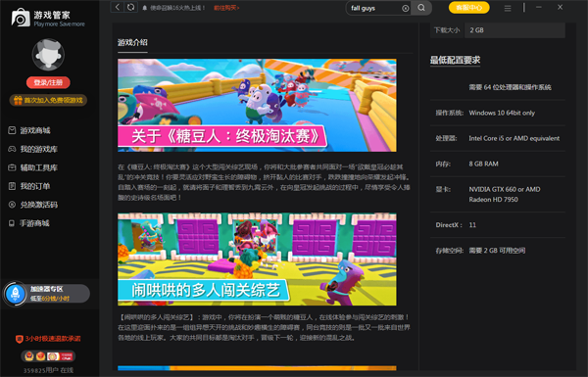This screenshot has width=588, height=377.
Task: Click the user avatar profile picture
Action: (48, 54)
